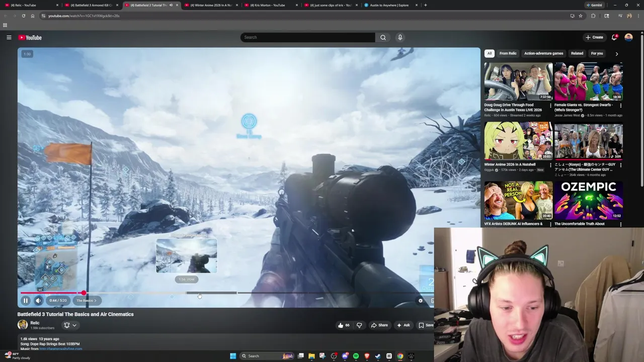Switch to Austin to Anywhere tab

[390, 5]
